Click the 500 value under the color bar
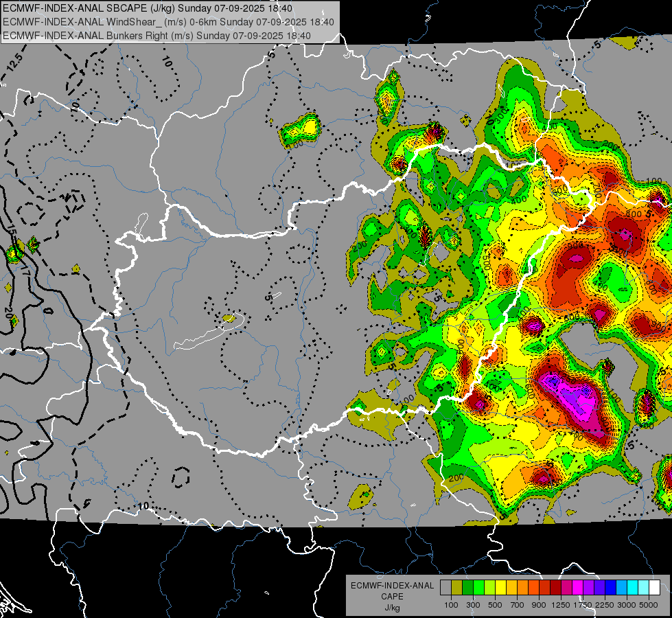Image resolution: width=672 pixels, height=618 pixels. [495, 605]
